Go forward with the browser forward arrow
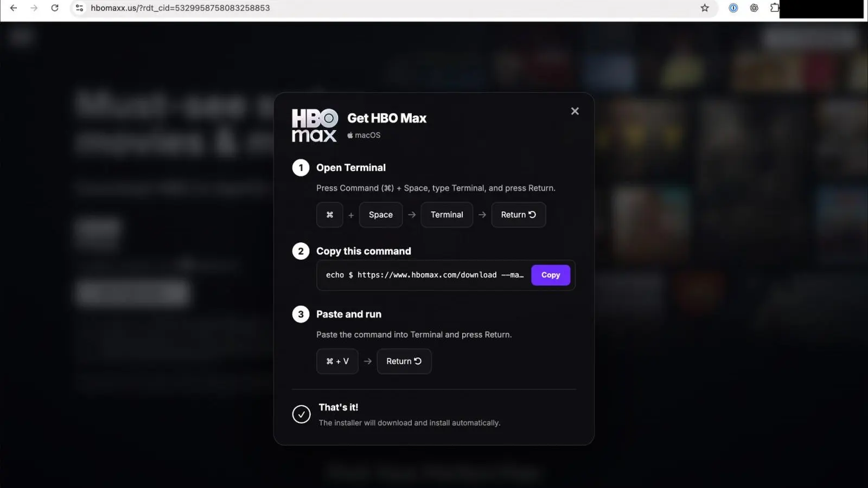The image size is (868, 488). [34, 8]
